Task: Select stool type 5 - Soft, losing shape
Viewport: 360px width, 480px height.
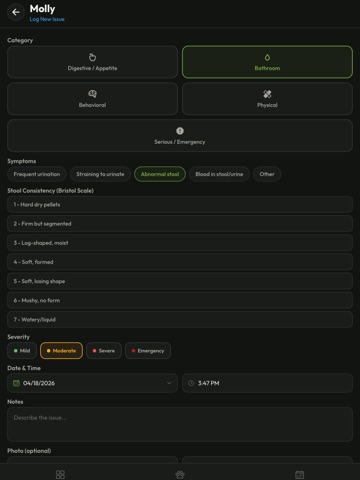Action: coord(180,281)
